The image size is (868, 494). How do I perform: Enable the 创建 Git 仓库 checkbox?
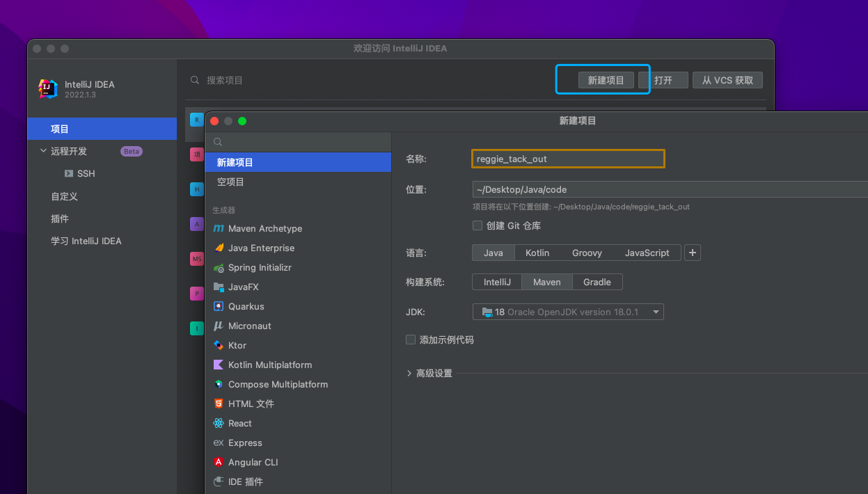478,225
